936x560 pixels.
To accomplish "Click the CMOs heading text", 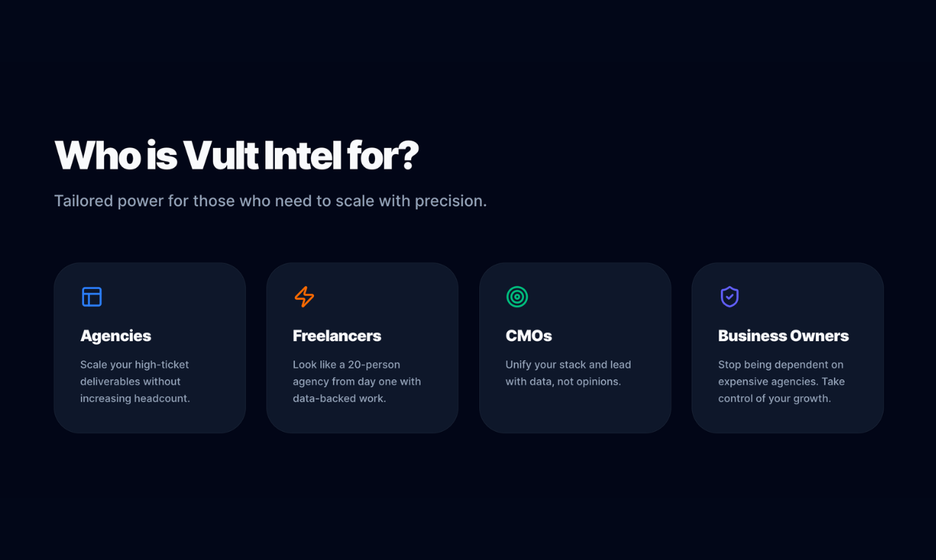I will tap(528, 335).
